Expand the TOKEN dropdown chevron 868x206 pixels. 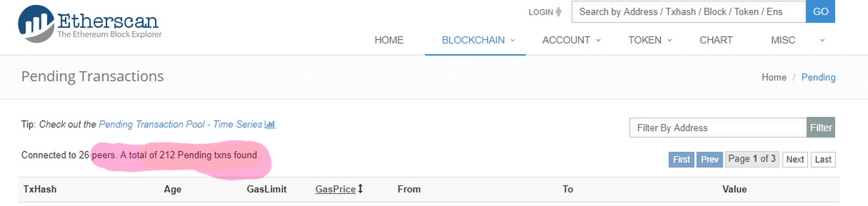669,40
